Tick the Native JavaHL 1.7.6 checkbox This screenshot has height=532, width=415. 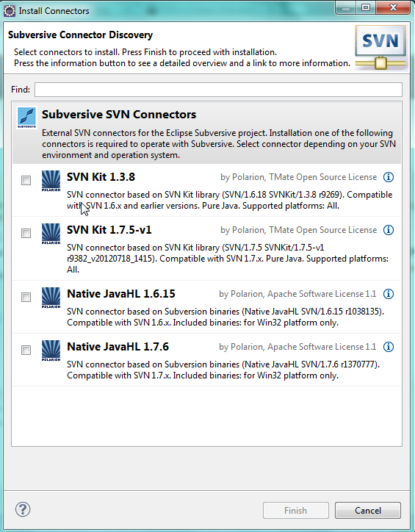[x=26, y=351]
